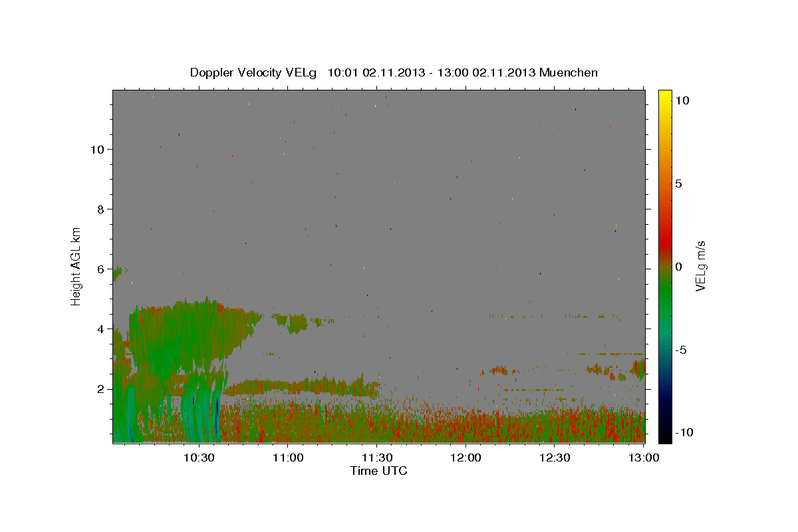
Task: Click color bar label '-10'
Action: click(x=684, y=432)
